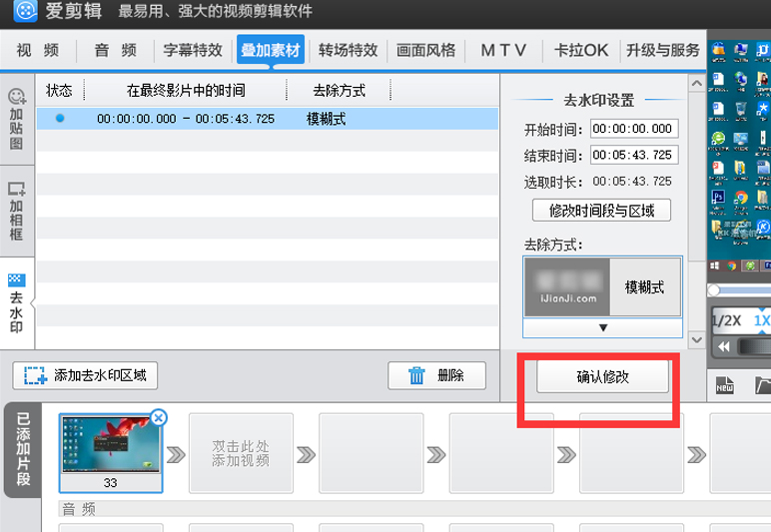
Task: Click the 去水印设置 panel title
Action: pos(599,100)
